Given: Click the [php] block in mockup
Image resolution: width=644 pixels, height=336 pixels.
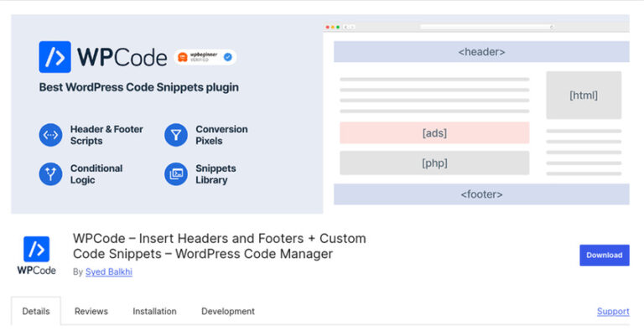Looking at the screenshot, I should pyautogui.click(x=434, y=163).
